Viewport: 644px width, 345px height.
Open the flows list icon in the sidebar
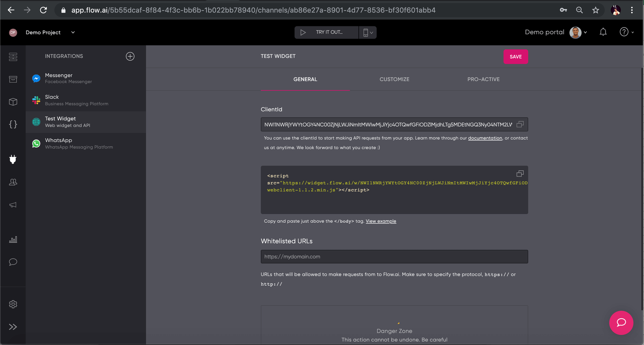pyautogui.click(x=13, y=57)
